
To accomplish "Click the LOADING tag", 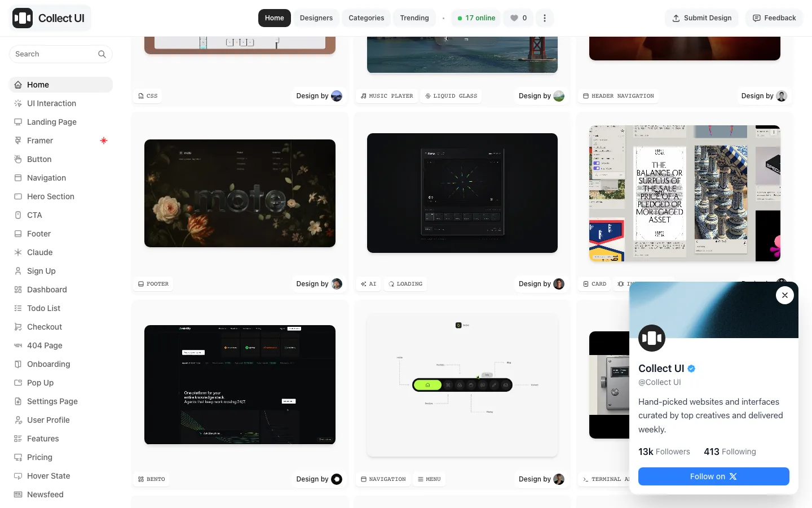I will (405, 284).
